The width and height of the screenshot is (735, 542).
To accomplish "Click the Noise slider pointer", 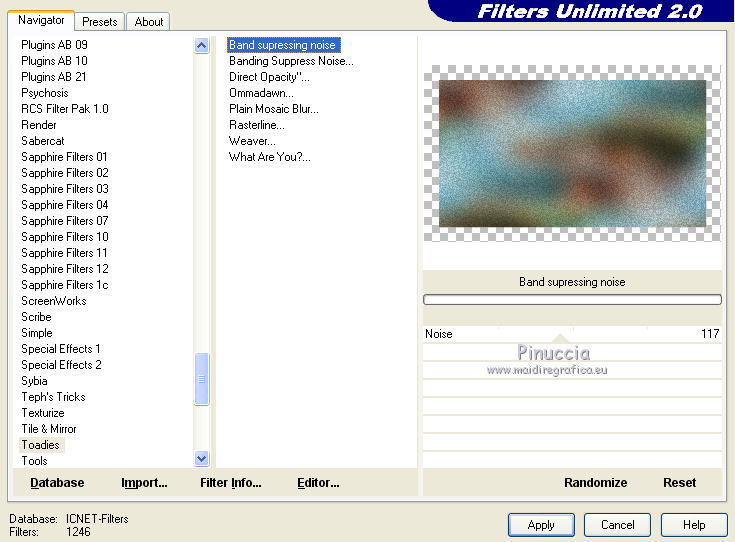I will (x=560, y=338).
